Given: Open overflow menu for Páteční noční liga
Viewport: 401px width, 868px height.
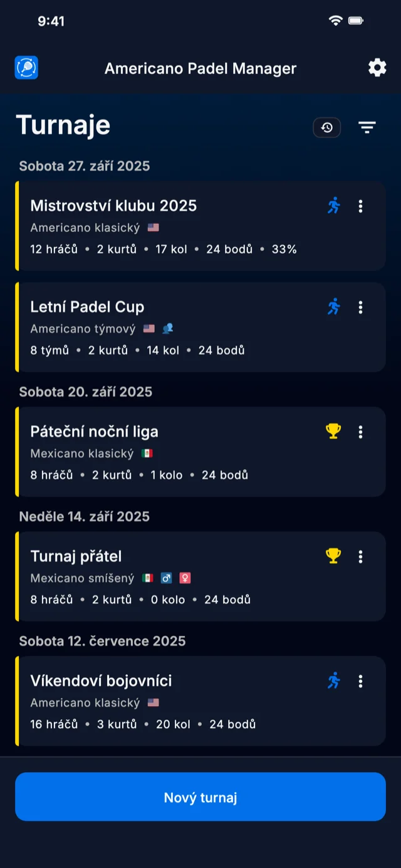Looking at the screenshot, I should tap(360, 431).
